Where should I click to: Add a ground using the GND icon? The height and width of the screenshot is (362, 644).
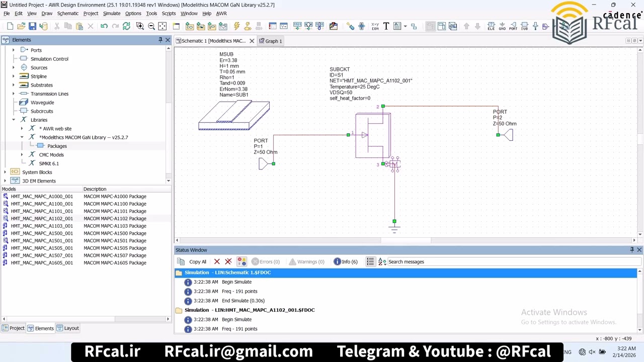[502, 26]
